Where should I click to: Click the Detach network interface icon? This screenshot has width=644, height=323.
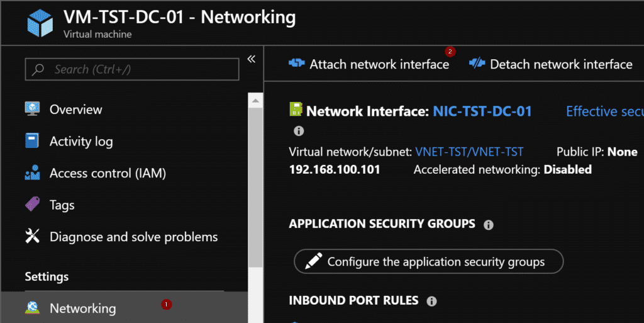(477, 63)
